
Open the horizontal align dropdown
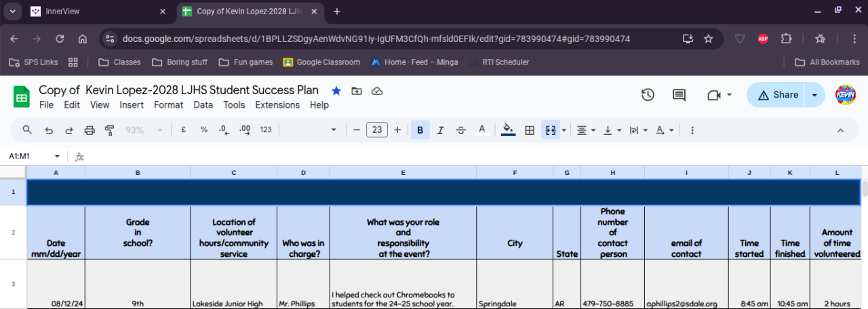(586, 130)
